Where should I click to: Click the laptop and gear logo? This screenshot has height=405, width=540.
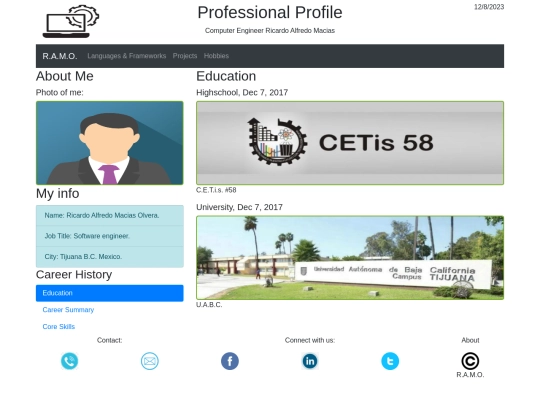click(x=71, y=21)
